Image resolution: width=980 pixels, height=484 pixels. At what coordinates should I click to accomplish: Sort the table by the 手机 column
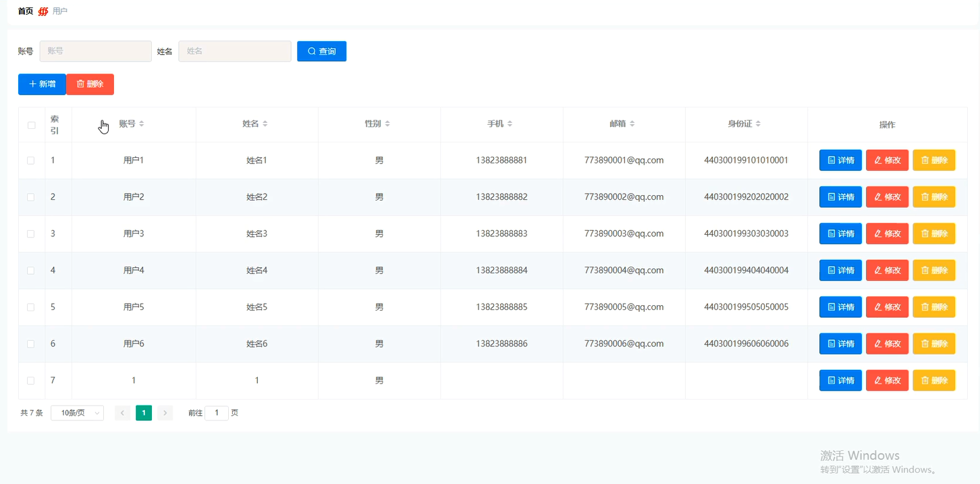pos(510,124)
